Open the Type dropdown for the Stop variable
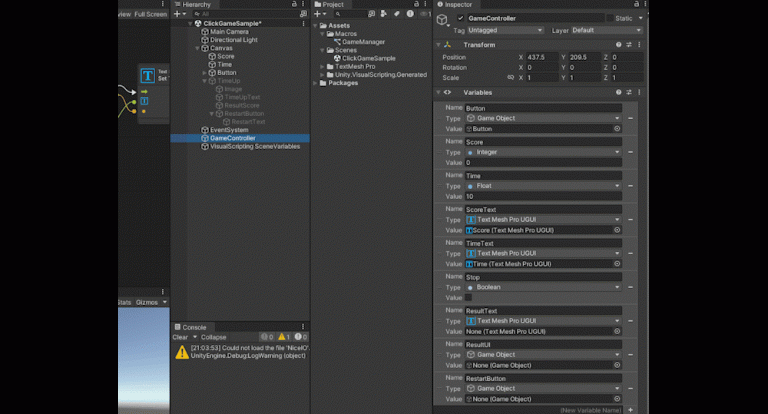The height and width of the screenshot is (414, 768). pos(543,288)
